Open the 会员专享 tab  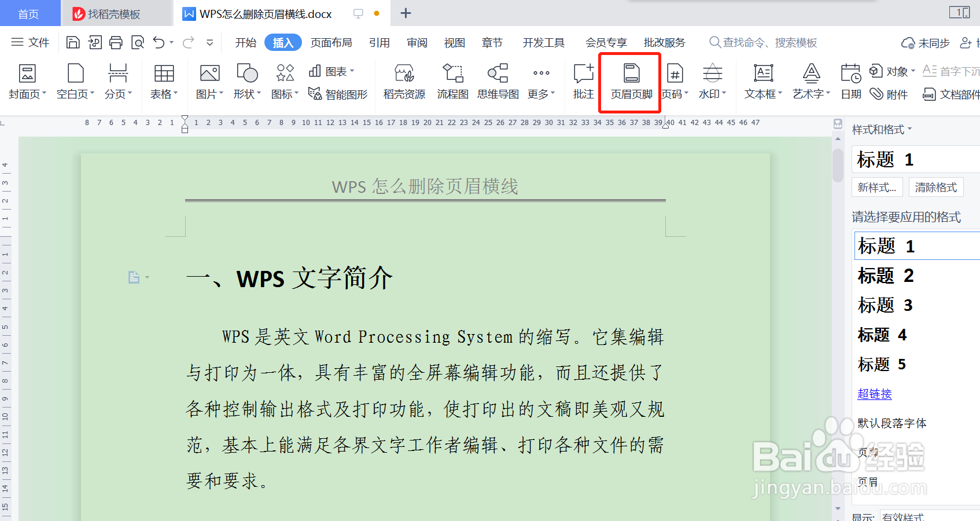(606, 42)
